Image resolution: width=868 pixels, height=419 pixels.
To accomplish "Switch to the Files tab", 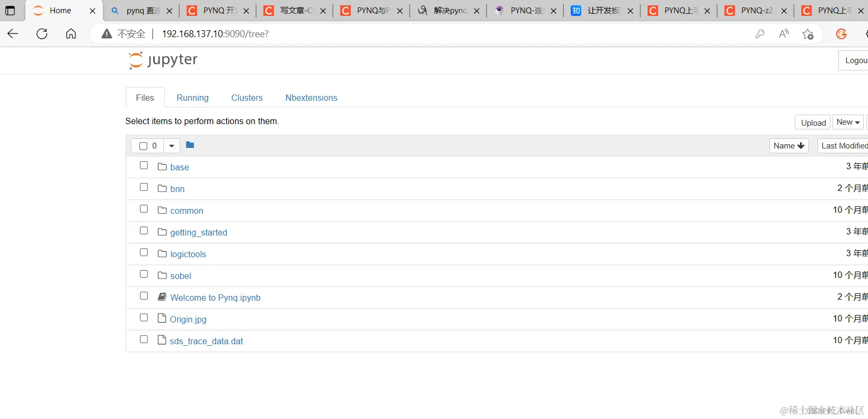I will pos(145,98).
